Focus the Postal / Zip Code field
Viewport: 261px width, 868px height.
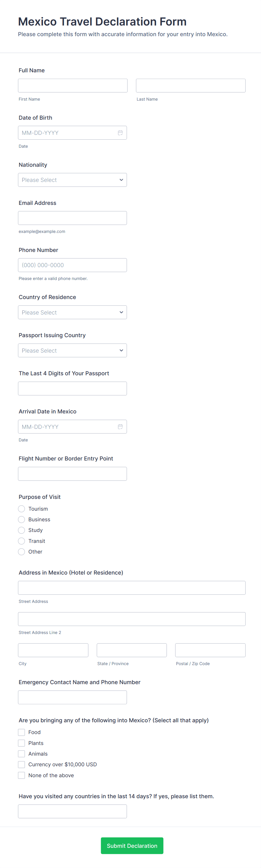point(210,650)
